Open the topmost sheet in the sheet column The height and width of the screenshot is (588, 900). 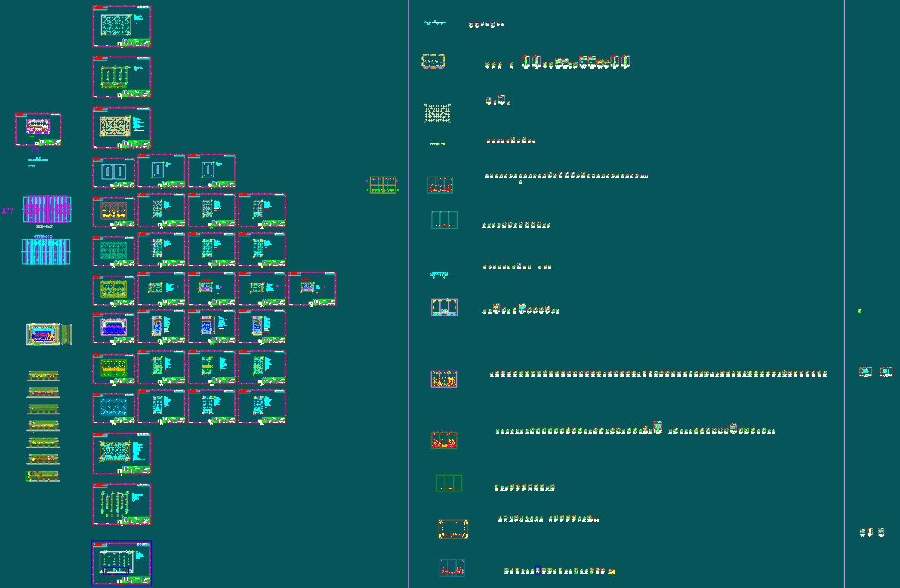(122, 26)
